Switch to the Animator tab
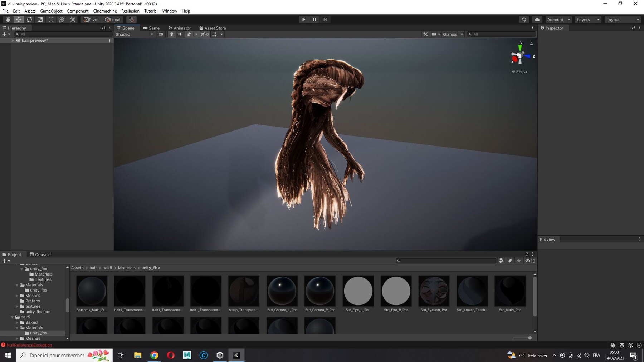644x362 pixels. 180,28
